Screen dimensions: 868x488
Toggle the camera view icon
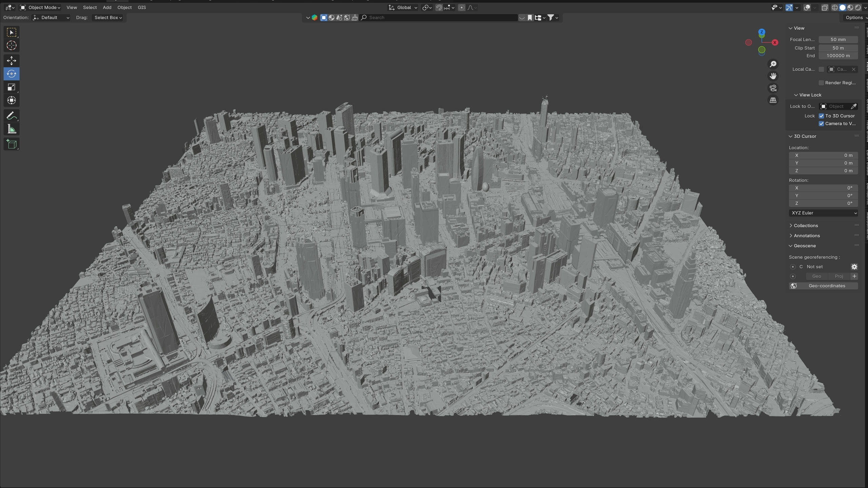(x=773, y=88)
